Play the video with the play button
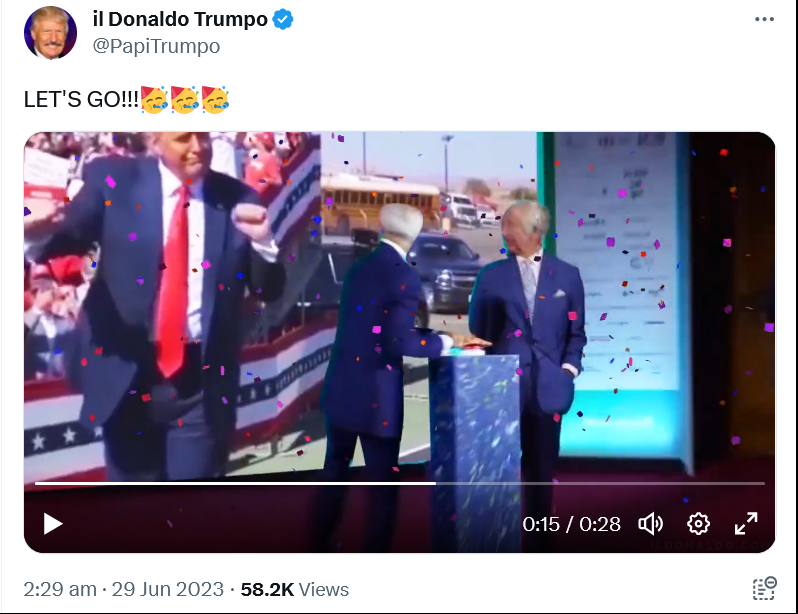798x614 pixels. 53,524
